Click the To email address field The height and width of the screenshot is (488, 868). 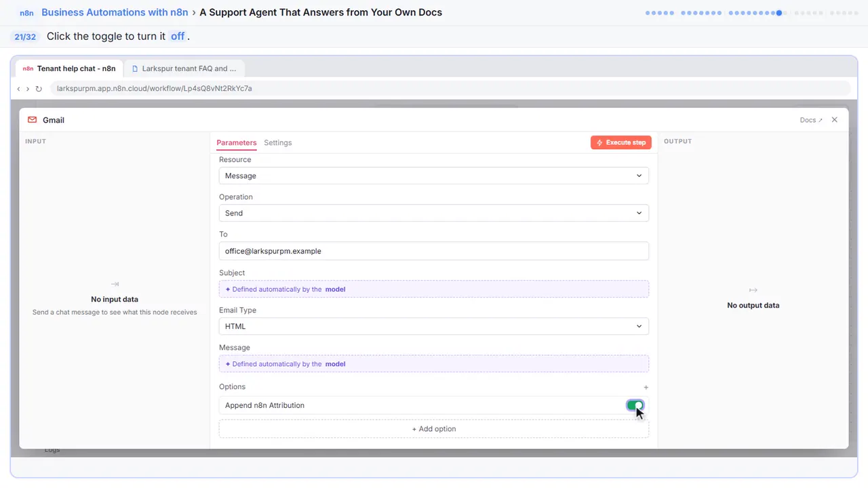[x=434, y=251]
